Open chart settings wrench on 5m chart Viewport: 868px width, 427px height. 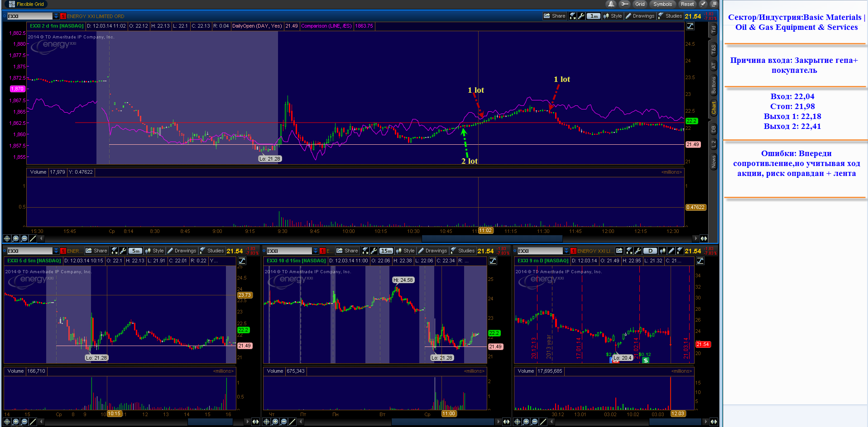pos(123,251)
